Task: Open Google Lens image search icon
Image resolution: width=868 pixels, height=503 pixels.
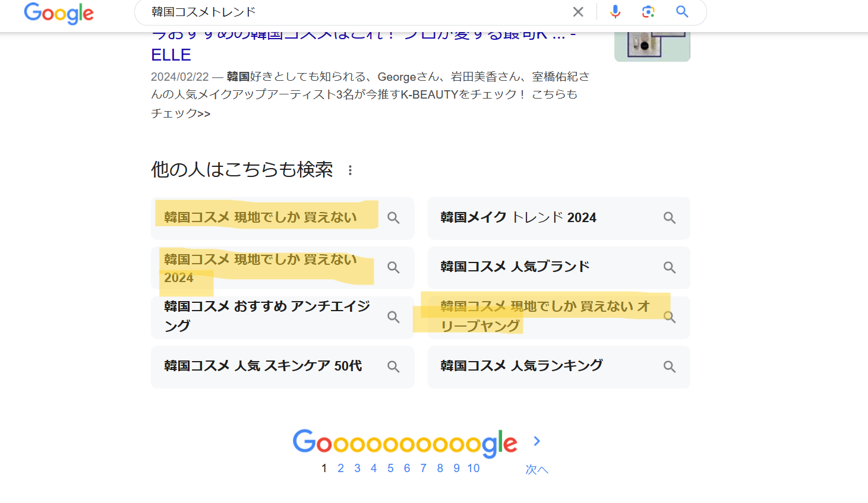Action: click(x=648, y=12)
